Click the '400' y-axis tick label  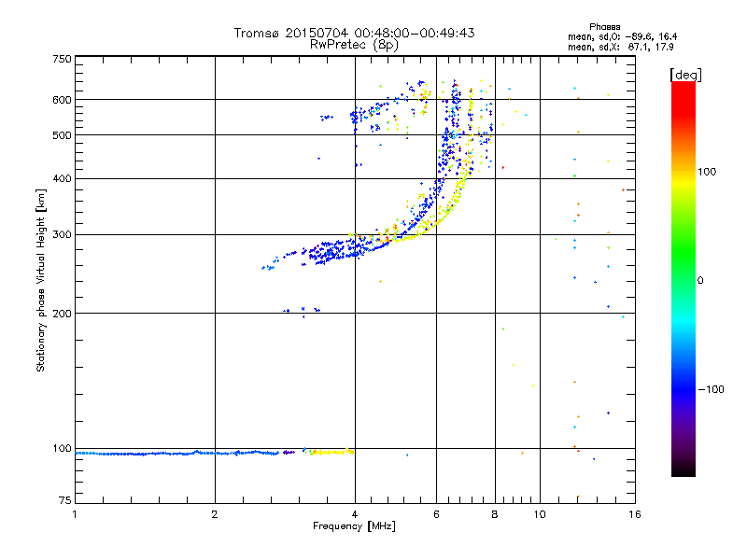click(x=62, y=178)
